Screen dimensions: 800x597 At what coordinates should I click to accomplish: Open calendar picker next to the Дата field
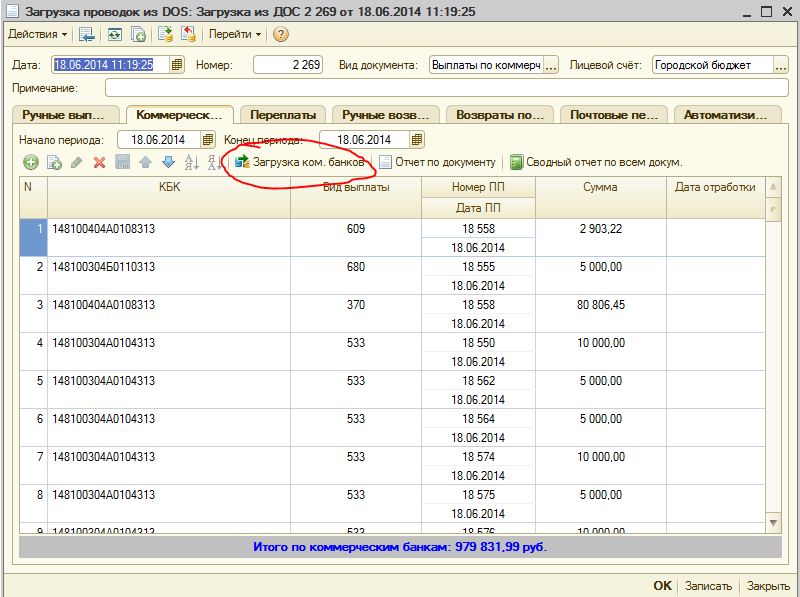(177, 65)
